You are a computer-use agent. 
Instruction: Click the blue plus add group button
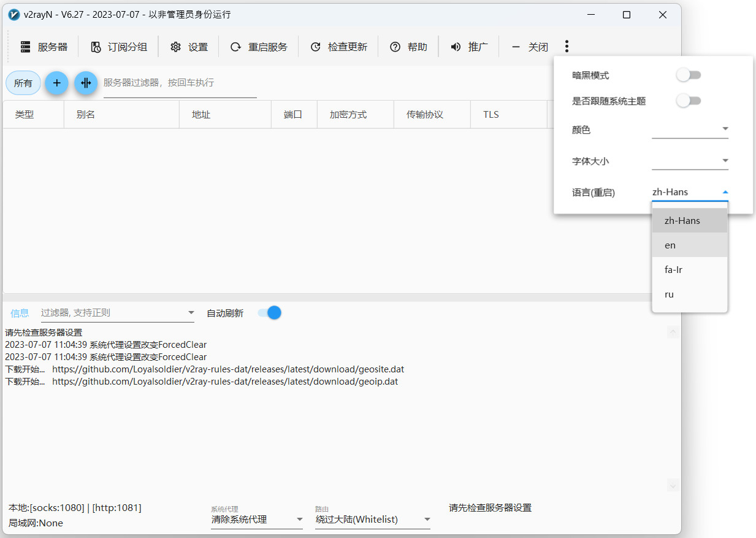click(56, 83)
